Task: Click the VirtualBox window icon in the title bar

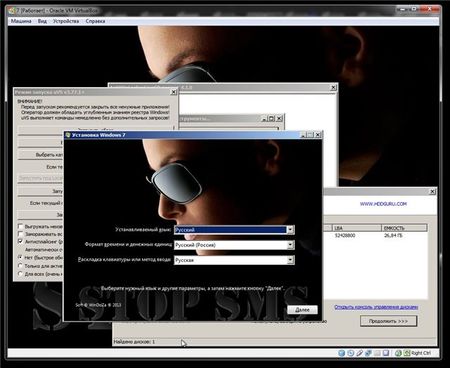Action: [x=13, y=11]
